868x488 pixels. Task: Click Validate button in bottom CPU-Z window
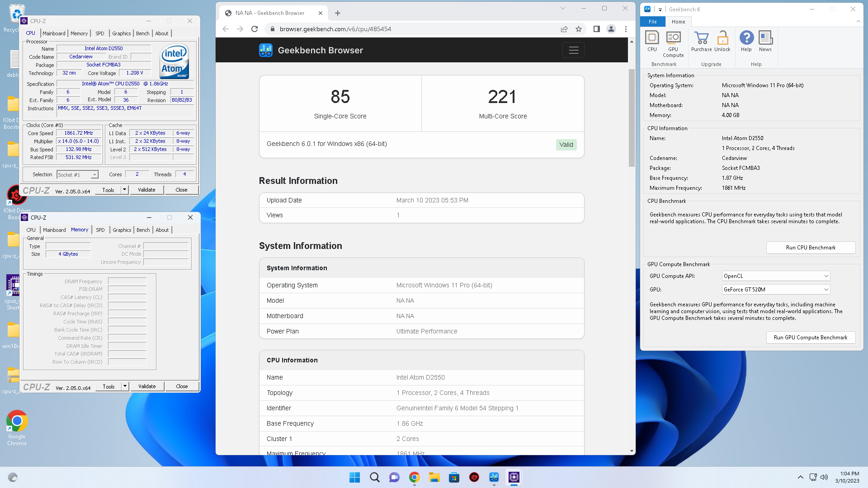pyautogui.click(x=147, y=386)
